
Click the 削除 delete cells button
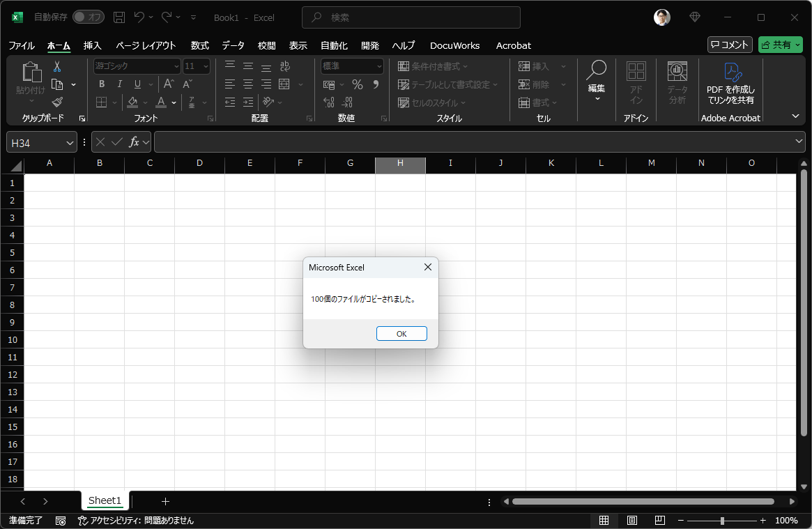coord(533,84)
